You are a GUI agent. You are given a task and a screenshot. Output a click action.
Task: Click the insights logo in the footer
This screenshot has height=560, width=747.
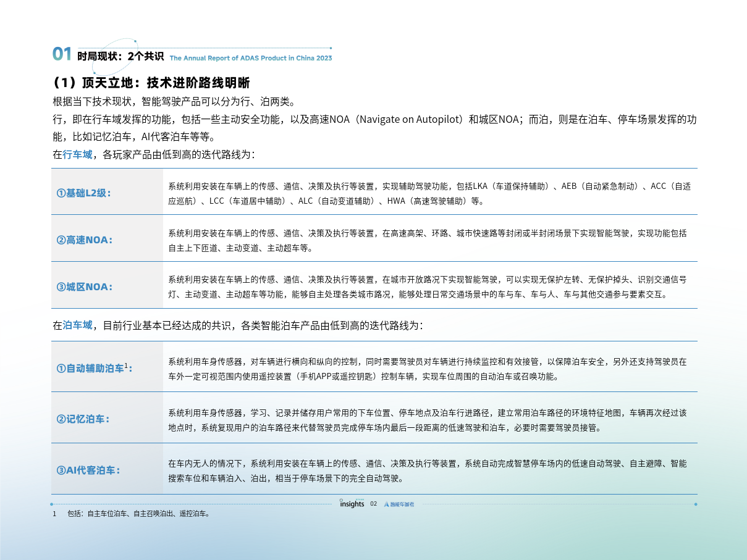point(352,503)
